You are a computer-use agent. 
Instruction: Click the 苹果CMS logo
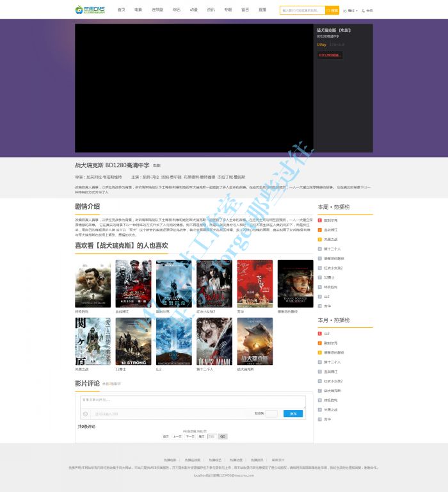[x=90, y=10]
